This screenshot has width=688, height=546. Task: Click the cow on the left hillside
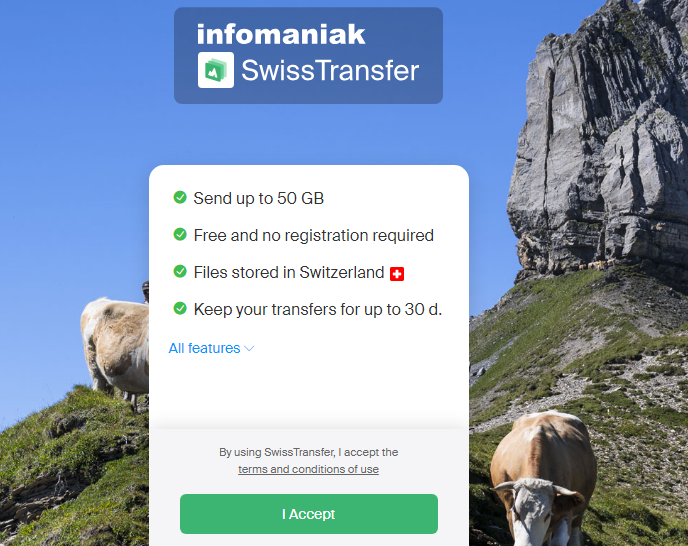click(115, 347)
